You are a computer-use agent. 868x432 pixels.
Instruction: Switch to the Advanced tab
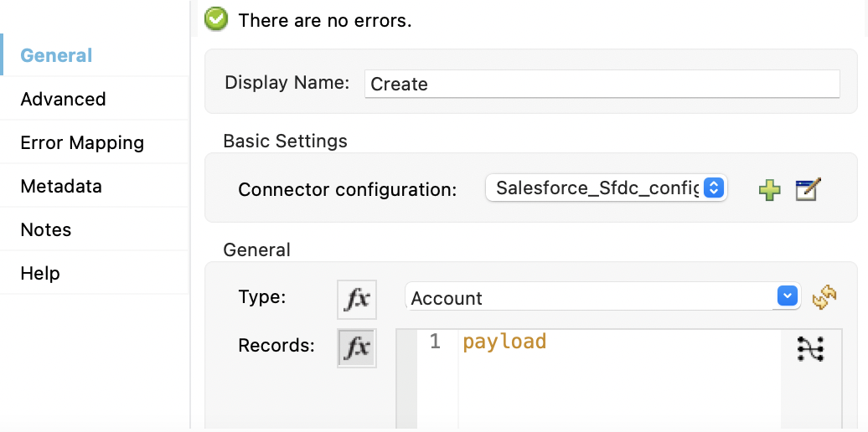point(63,99)
